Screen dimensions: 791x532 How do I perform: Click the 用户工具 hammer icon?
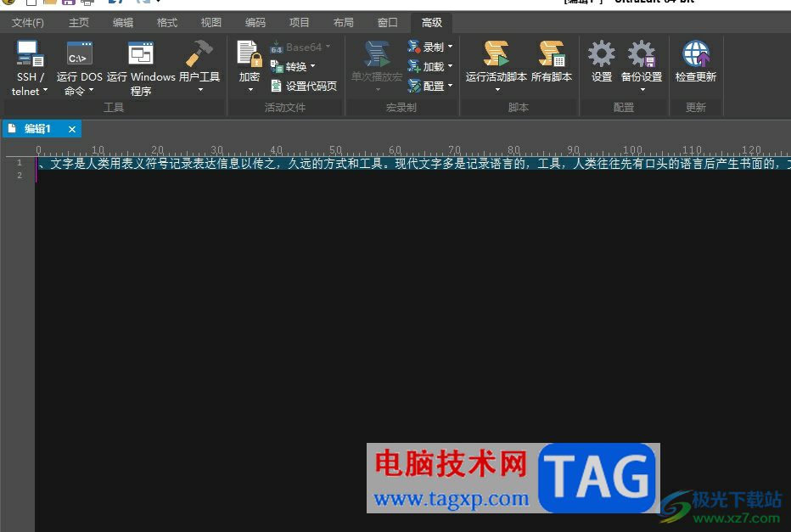coord(199,53)
